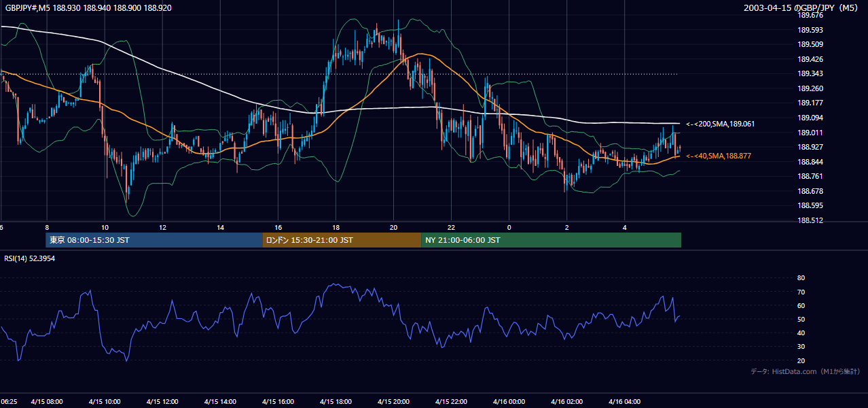868x408 pixels.
Task: Click the 4/15 18:00 date label
Action: click(x=335, y=402)
